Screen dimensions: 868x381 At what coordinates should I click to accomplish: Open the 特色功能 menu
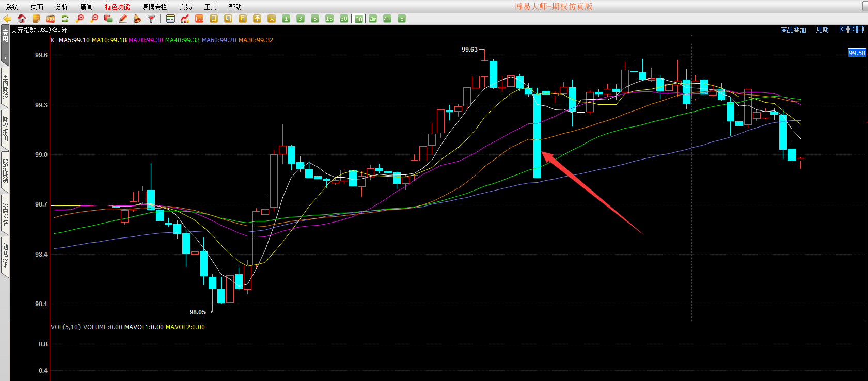[x=117, y=7]
